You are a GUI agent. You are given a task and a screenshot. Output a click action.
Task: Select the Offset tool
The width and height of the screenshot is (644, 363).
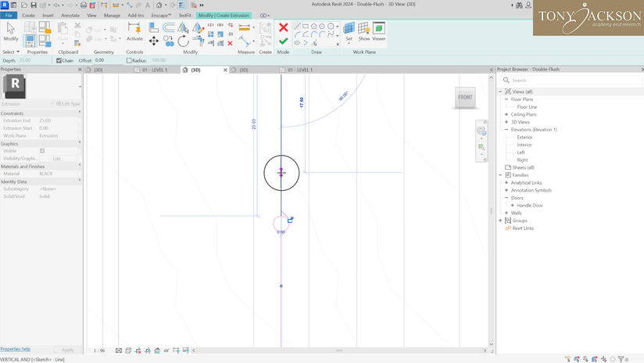coord(168,27)
